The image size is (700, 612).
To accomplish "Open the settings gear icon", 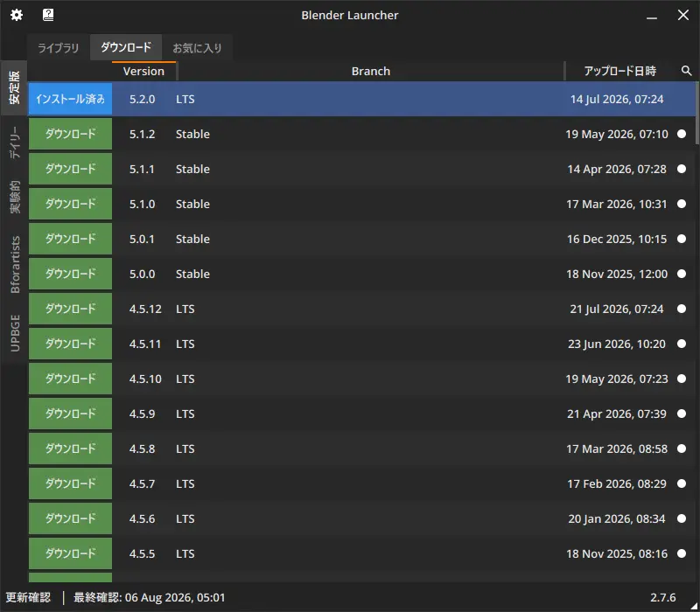I will pyautogui.click(x=17, y=15).
